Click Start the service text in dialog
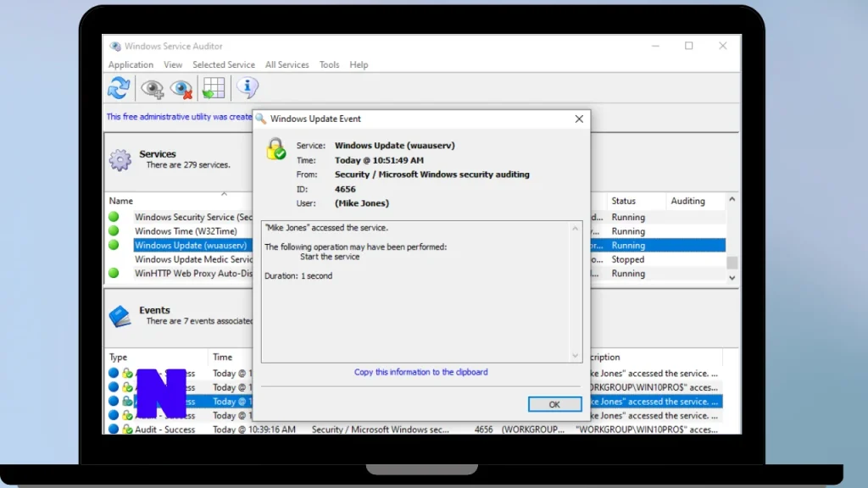This screenshot has width=868, height=488. tap(330, 257)
